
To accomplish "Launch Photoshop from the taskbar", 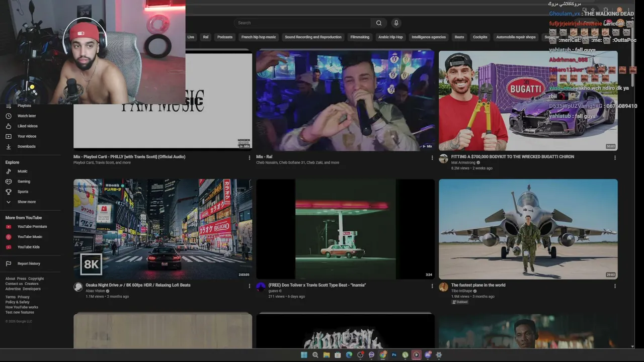I will pyautogui.click(x=394, y=355).
